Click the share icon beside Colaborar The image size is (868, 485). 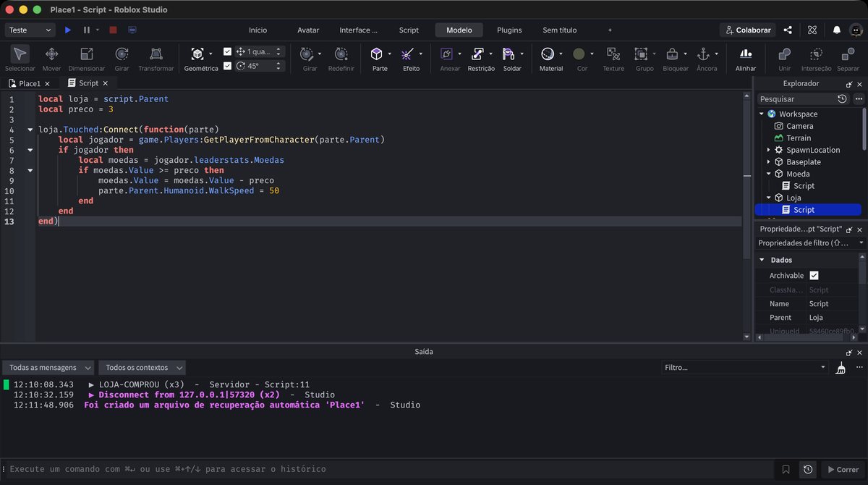point(788,30)
